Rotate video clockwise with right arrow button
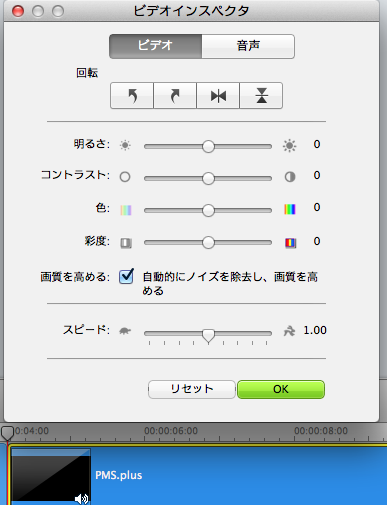Screen dimensions: 387x505 (175, 96)
